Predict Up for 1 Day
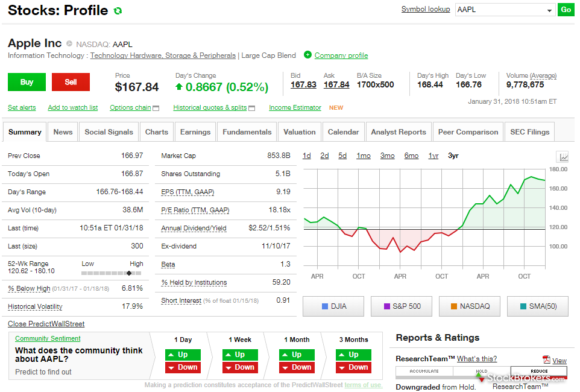Screen dimensions: 580x392 183,355
